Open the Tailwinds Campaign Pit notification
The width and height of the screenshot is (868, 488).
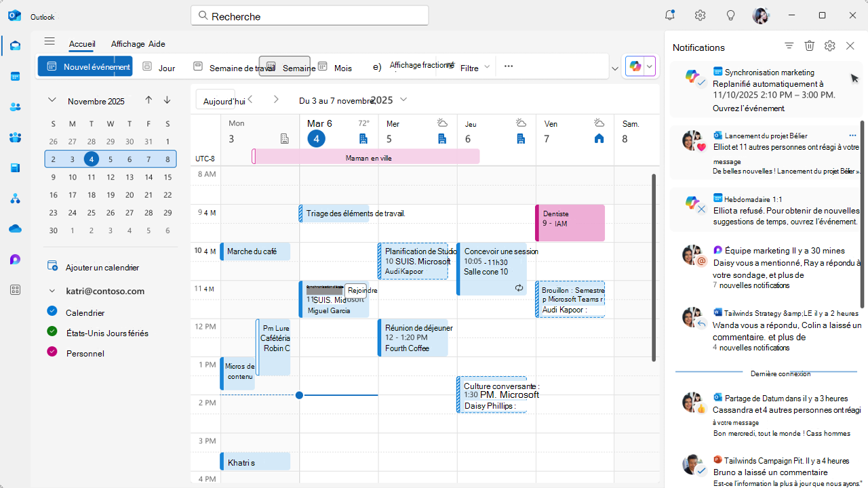766,469
